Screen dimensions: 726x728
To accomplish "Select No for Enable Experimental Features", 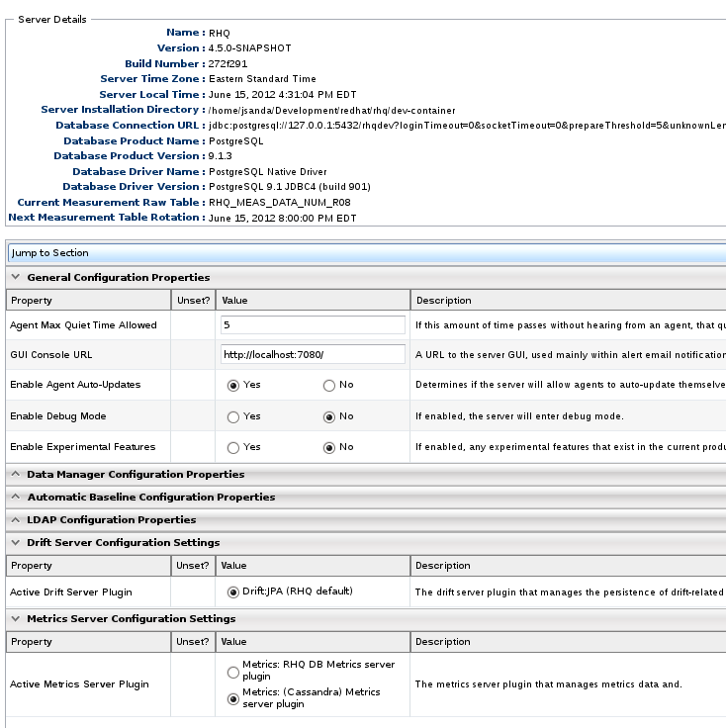I will 329,447.
